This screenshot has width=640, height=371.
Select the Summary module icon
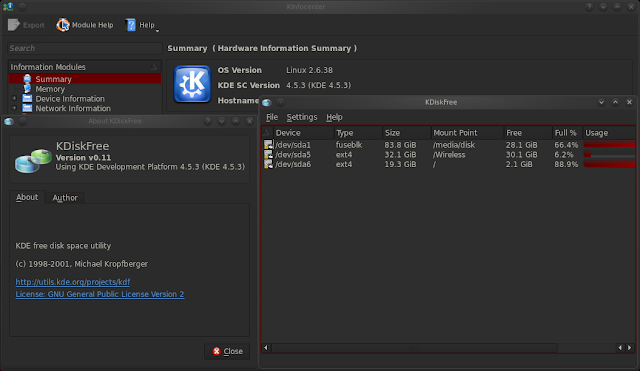(27, 79)
